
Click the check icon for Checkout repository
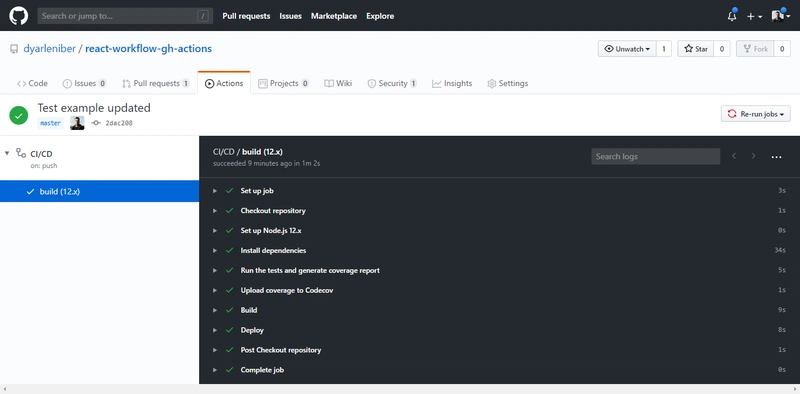[230, 210]
